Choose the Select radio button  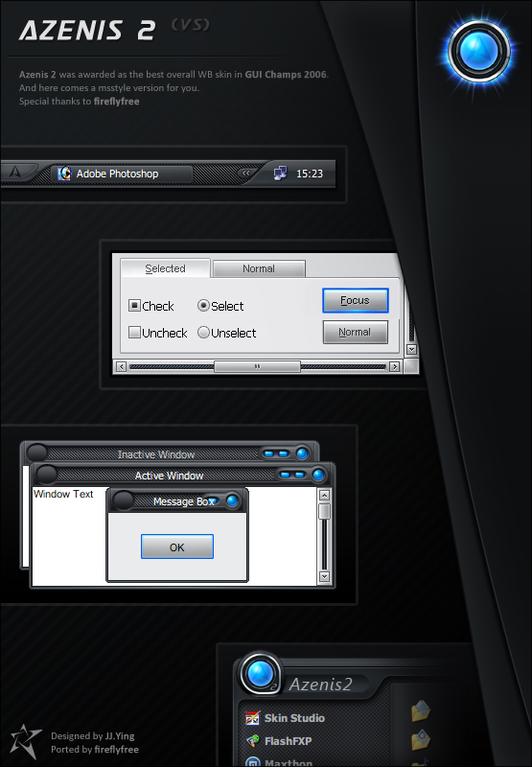pos(203,306)
